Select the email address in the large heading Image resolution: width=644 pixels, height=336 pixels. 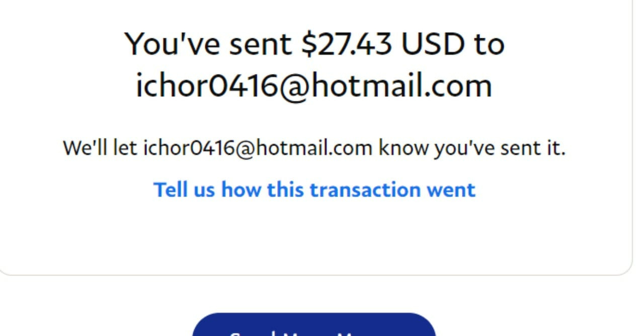pos(314,86)
